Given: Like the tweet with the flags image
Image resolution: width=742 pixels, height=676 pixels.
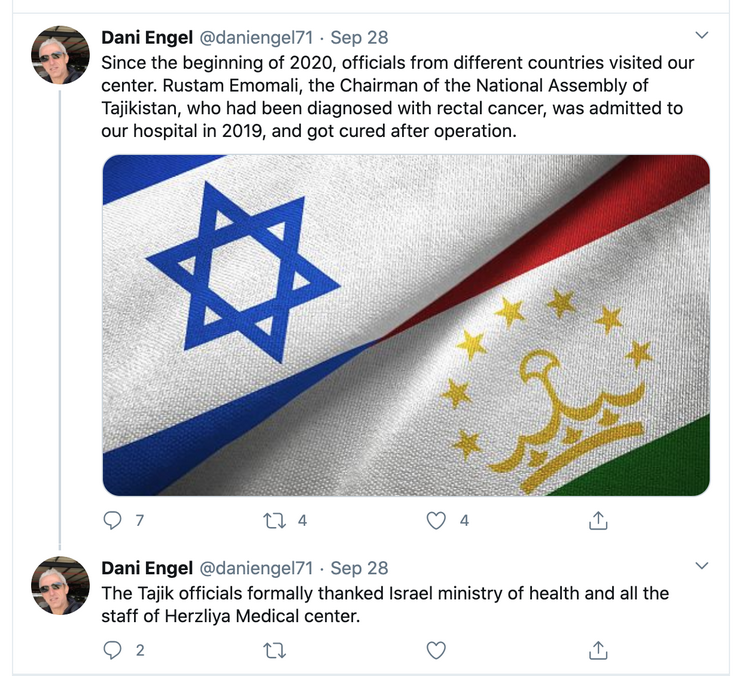Looking at the screenshot, I should (x=436, y=520).
